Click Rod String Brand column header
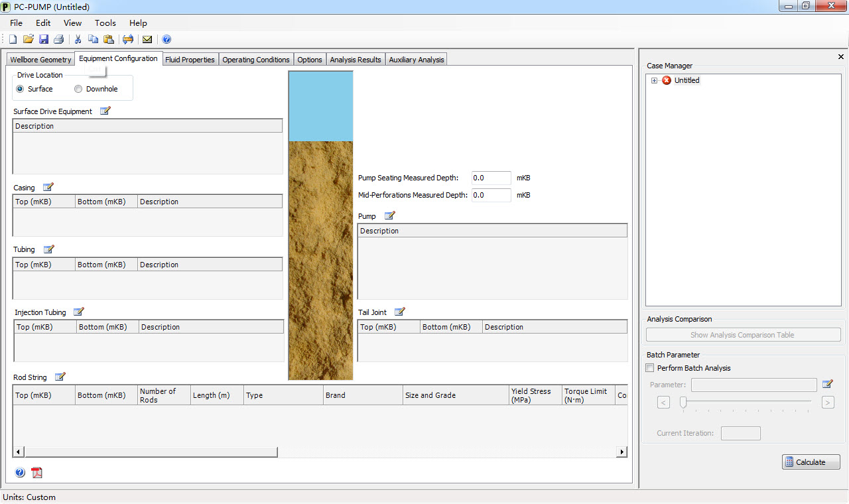The width and height of the screenshot is (849, 504). coord(363,395)
